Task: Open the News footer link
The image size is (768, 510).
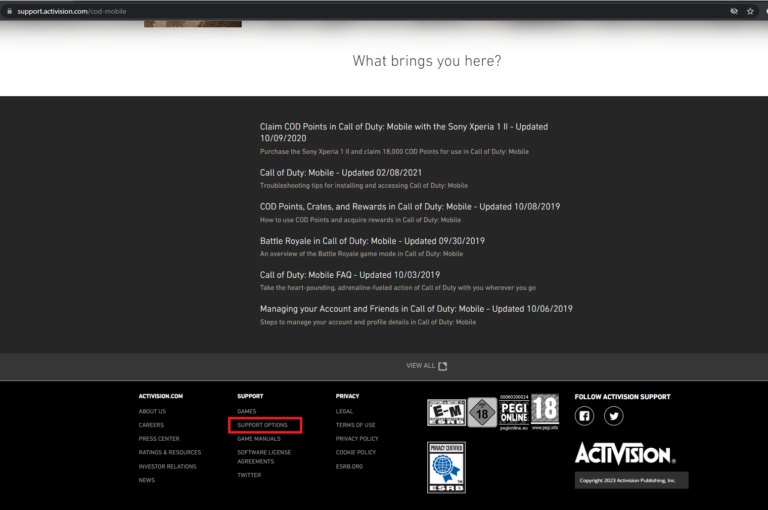Action: point(146,481)
